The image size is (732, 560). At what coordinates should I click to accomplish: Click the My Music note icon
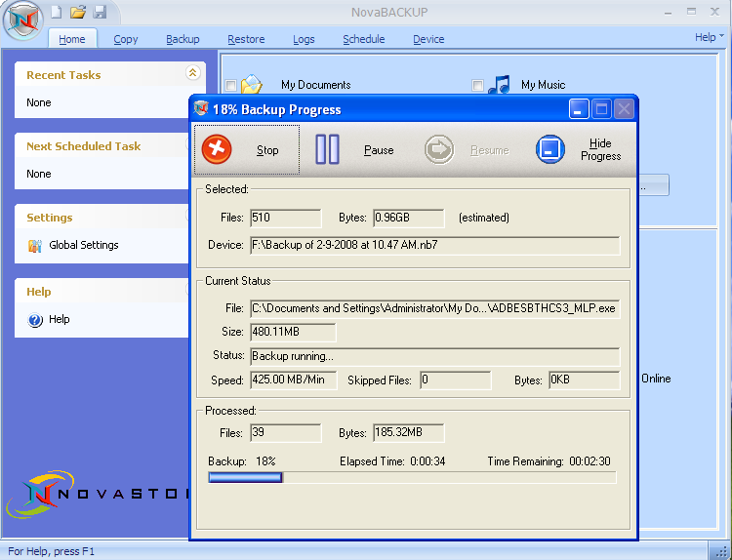(x=499, y=84)
